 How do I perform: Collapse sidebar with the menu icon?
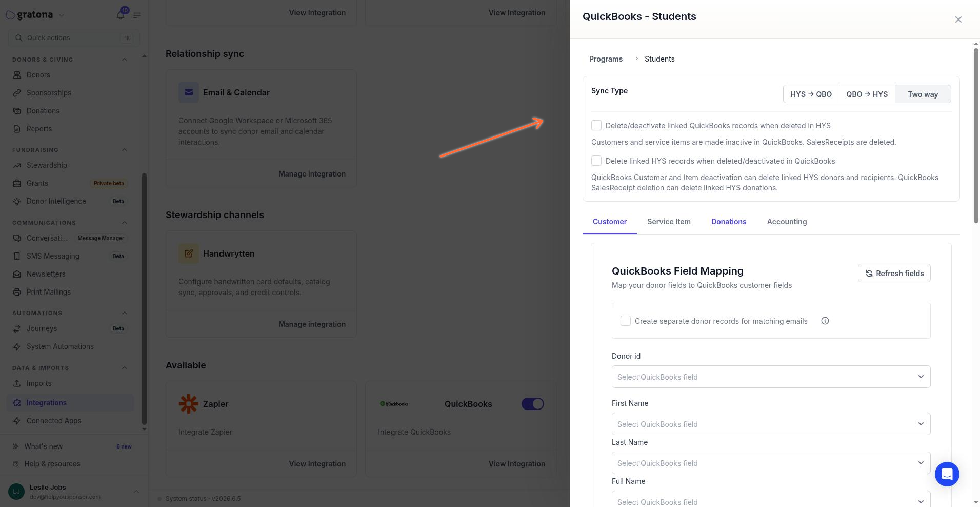(137, 15)
